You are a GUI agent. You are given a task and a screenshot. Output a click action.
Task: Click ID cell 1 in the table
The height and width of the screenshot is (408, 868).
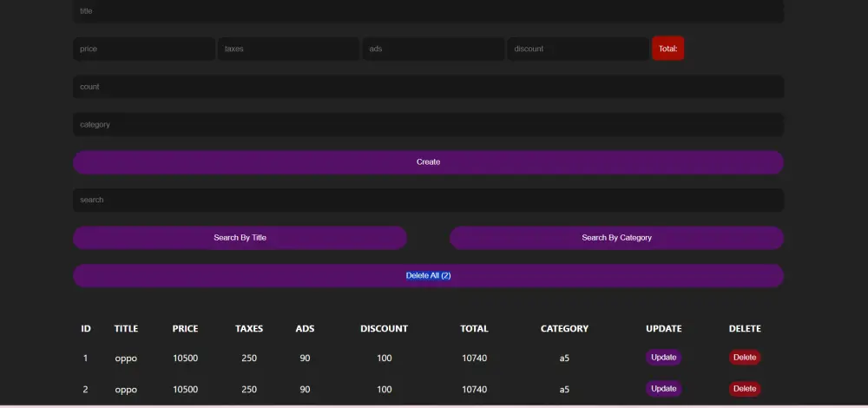(85, 359)
